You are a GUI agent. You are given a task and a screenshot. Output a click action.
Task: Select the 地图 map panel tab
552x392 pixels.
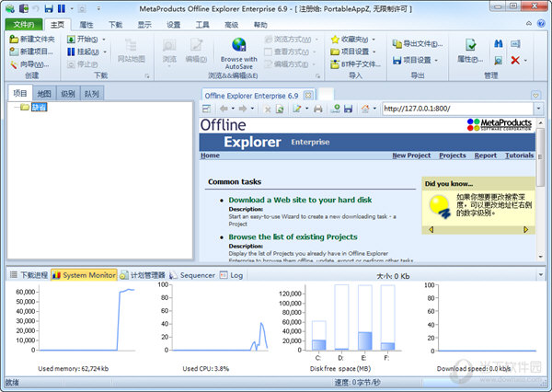pyautogui.click(x=44, y=94)
